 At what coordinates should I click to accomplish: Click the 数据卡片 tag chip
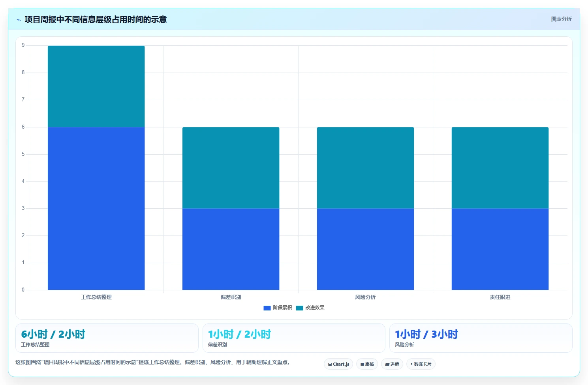coord(421,364)
